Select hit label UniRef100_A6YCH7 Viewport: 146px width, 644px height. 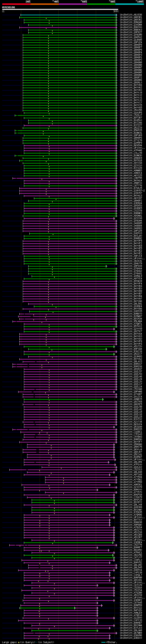[131, 198]
